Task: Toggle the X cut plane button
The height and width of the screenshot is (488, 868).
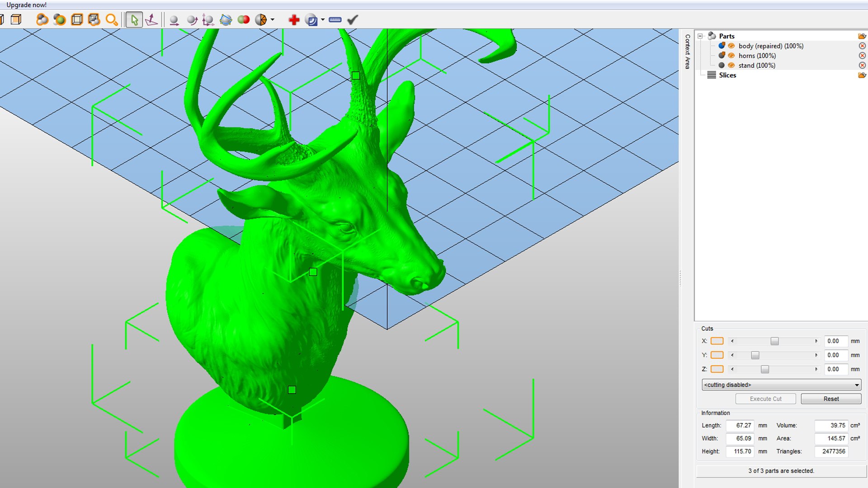Action: pos(717,341)
